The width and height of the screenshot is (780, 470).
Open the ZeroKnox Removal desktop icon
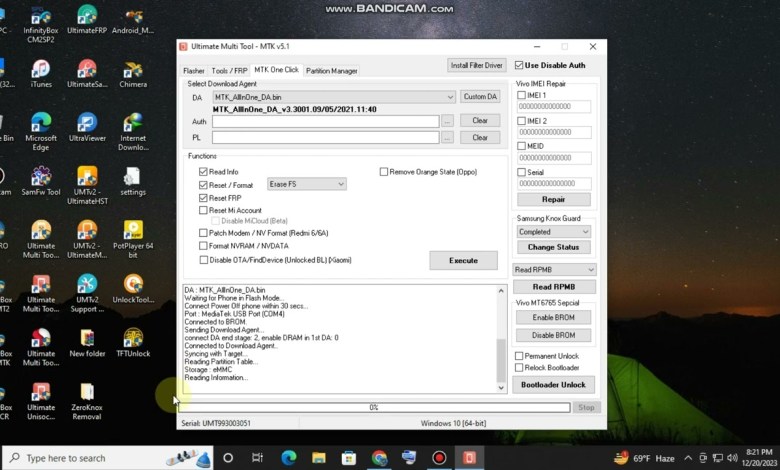87,401
